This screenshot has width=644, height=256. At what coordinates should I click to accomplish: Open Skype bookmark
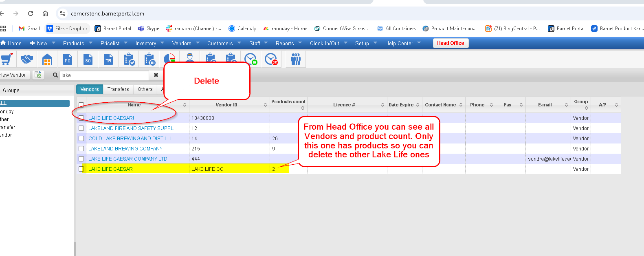pos(149,29)
